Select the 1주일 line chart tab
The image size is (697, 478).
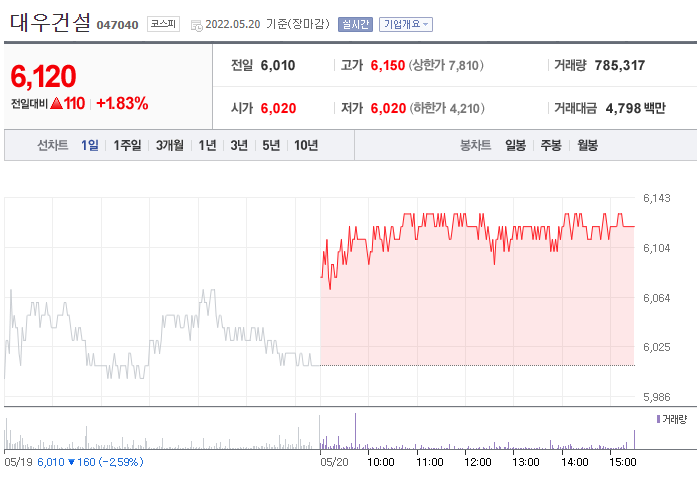(127, 145)
